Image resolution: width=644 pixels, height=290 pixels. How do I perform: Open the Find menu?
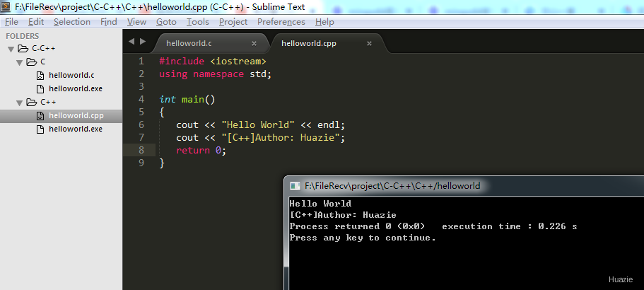point(109,22)
